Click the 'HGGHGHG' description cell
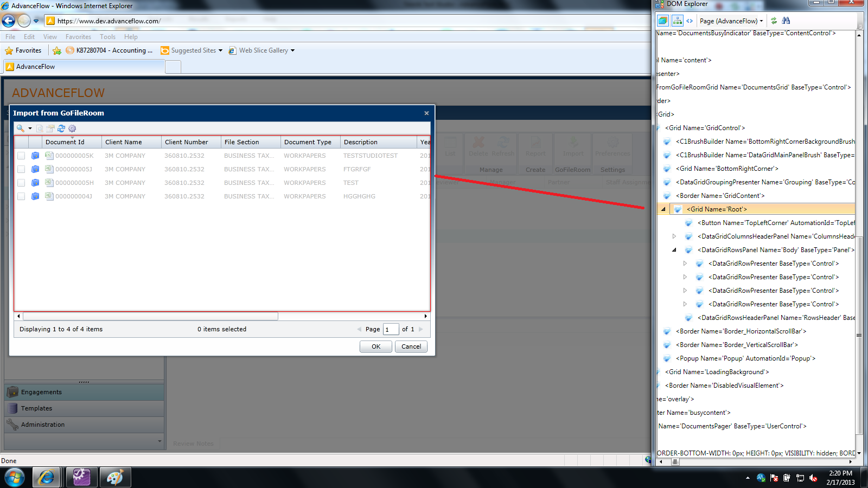 tap(359, 196)
